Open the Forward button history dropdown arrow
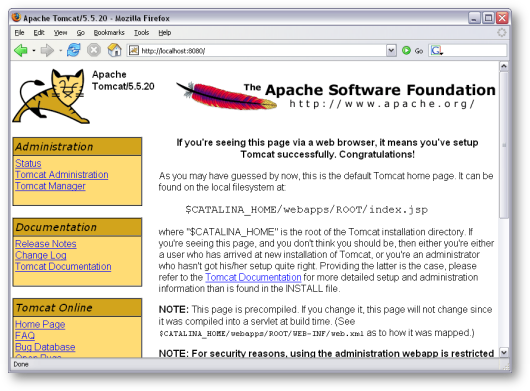The height and width of the screenshot is (391, 530). 60,51
